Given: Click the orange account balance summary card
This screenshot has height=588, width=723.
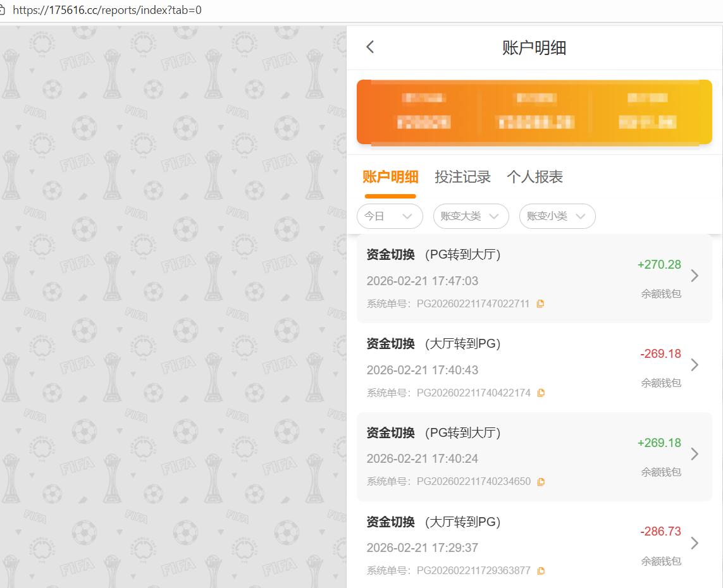Looking at the screenshot, I should click(534, 112).
